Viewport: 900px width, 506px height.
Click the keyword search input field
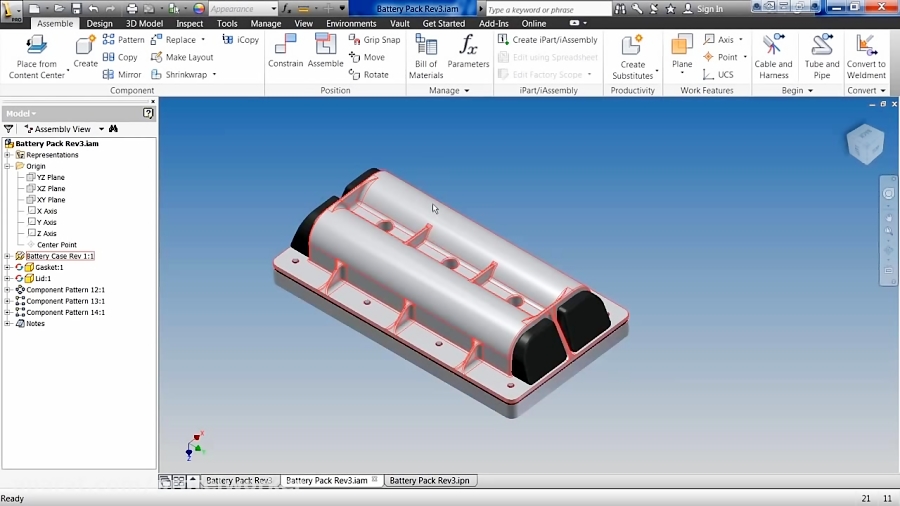pos(546,9)
